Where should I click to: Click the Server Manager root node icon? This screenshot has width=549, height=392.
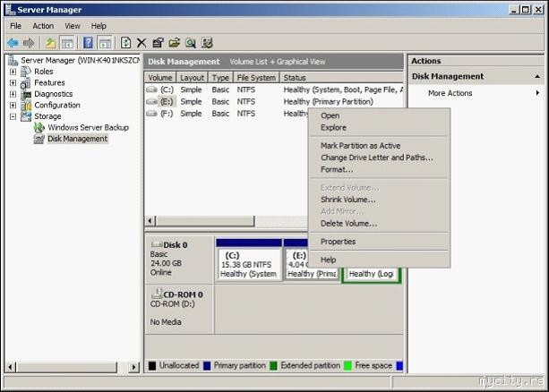(x=13, y=61)
